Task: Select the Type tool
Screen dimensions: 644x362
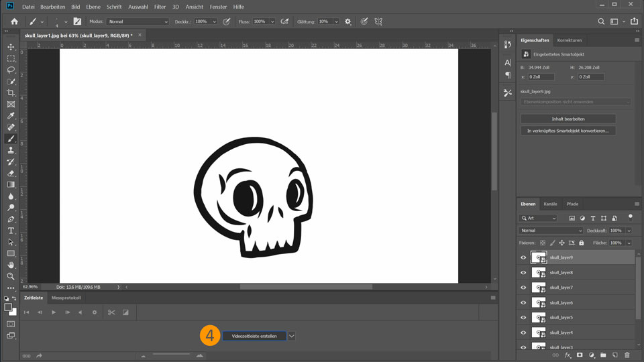Action: (11, 231)
